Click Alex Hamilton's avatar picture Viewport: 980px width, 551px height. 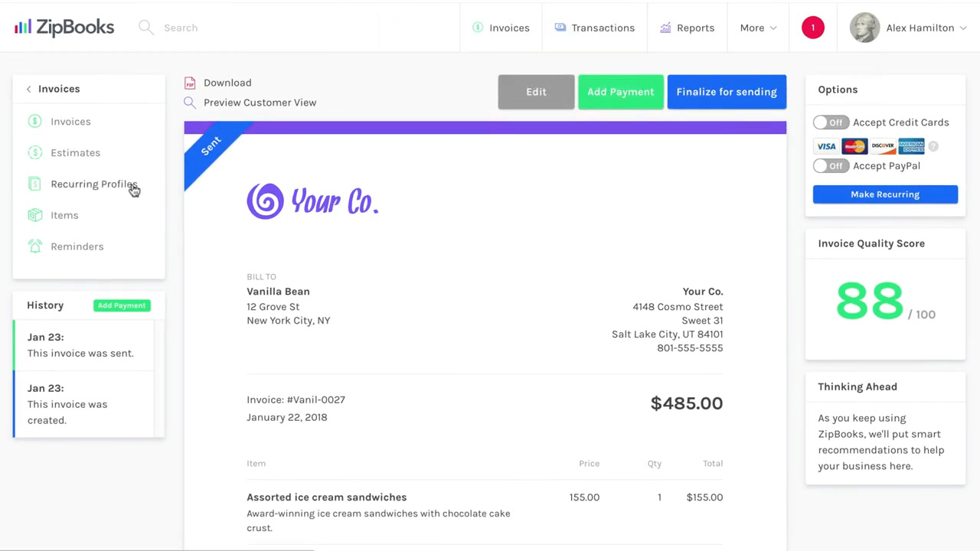(x=864, y=28)
